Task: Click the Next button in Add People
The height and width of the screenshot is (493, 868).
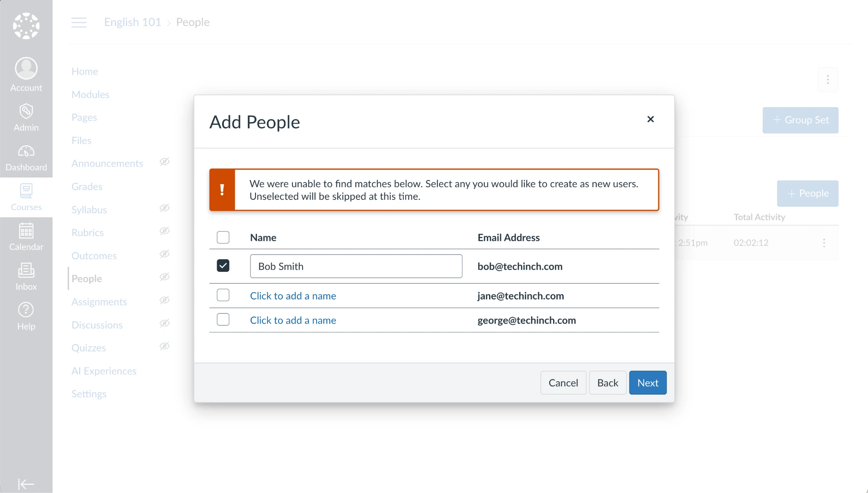Action: coord(648,383)
